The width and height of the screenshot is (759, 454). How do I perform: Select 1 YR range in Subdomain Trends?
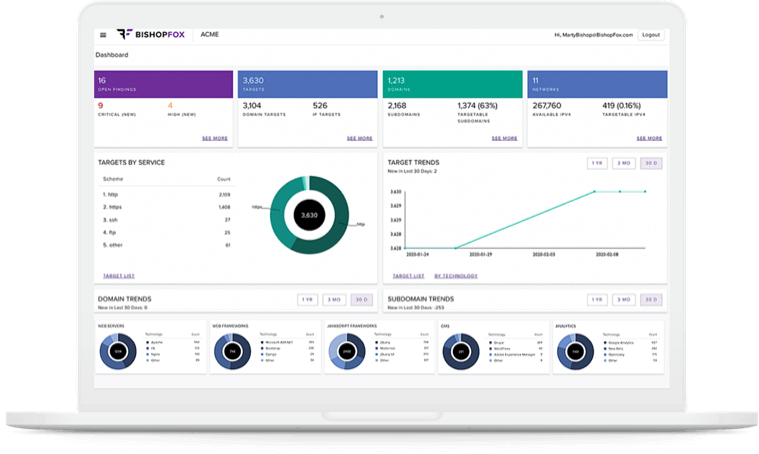point(597,299)
